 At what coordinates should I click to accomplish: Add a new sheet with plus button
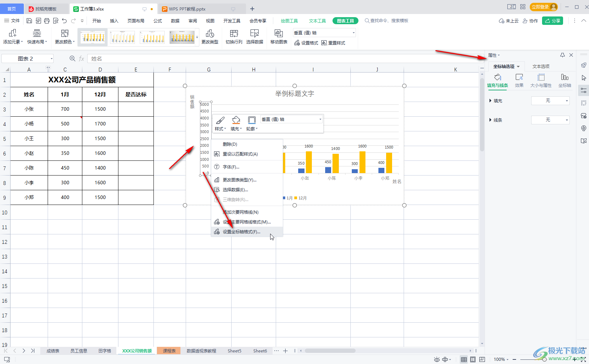point(286,351)
